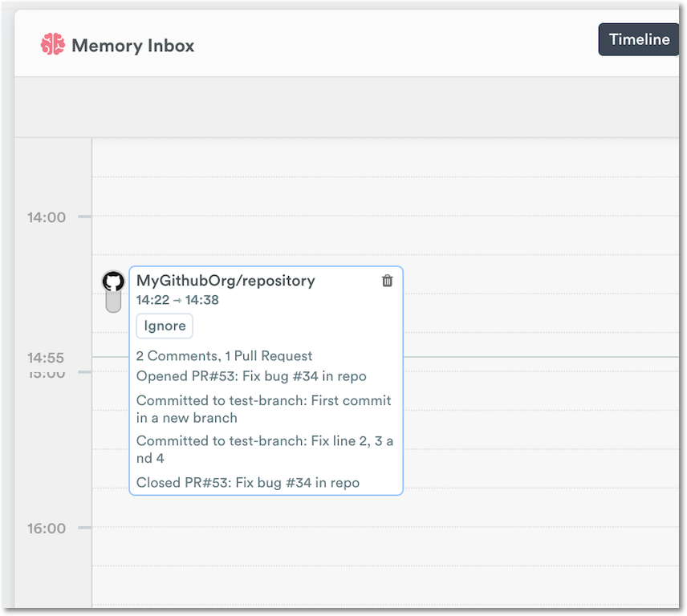Click the 2 Comments, 1 Pull Request summary
The width and height of the screenshot is (687, 616).
tap(225, 355)
